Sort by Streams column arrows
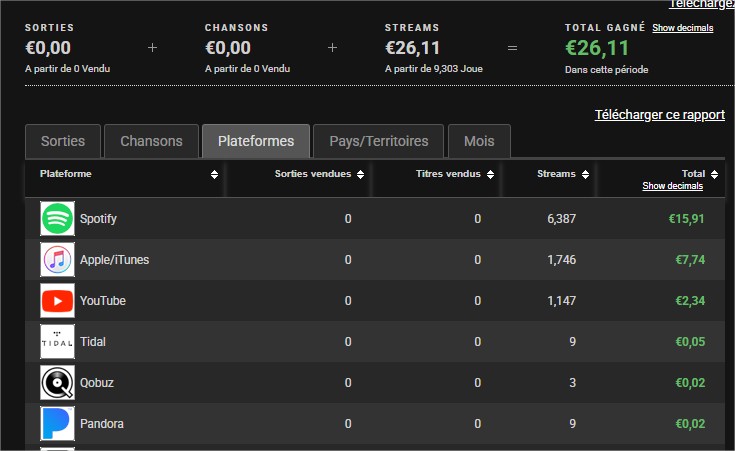This screenshot has height=451, width=735. [585, 174]
